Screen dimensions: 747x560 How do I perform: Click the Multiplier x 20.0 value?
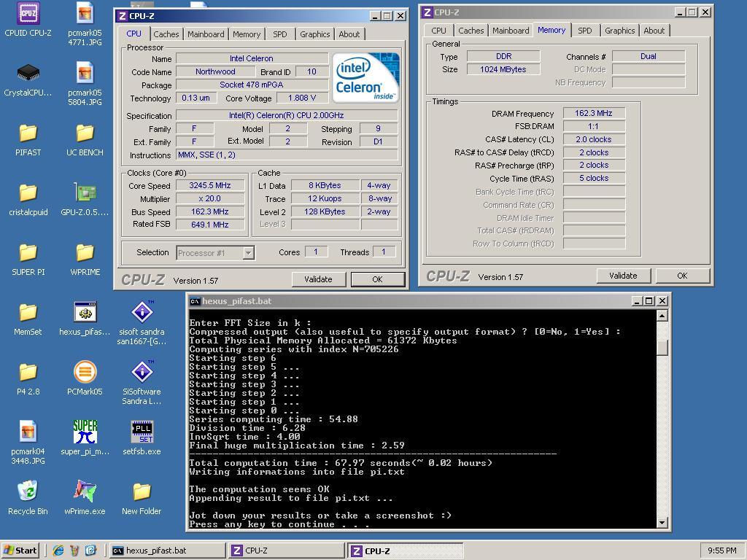tap(209, 198)
